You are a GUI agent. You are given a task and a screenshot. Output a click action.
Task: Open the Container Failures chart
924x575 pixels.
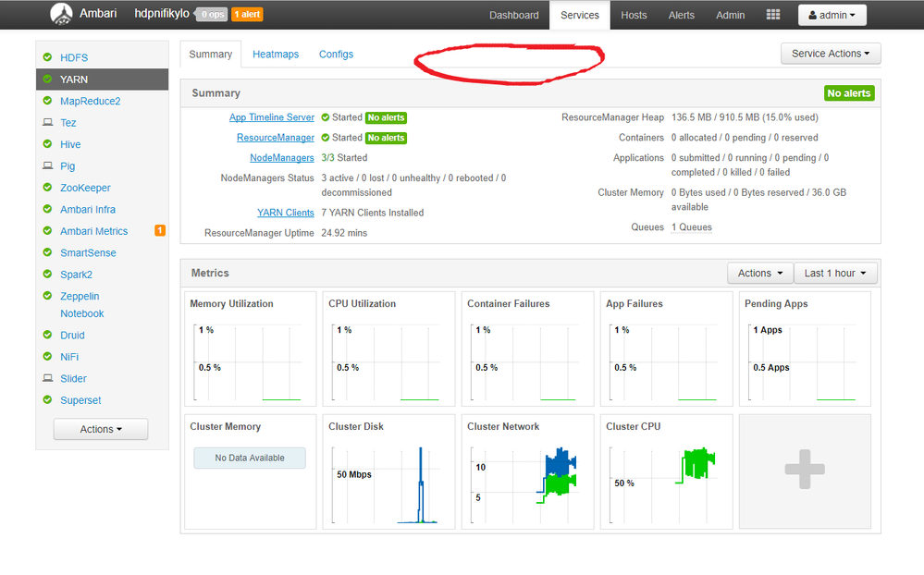(x=527, y=349)
